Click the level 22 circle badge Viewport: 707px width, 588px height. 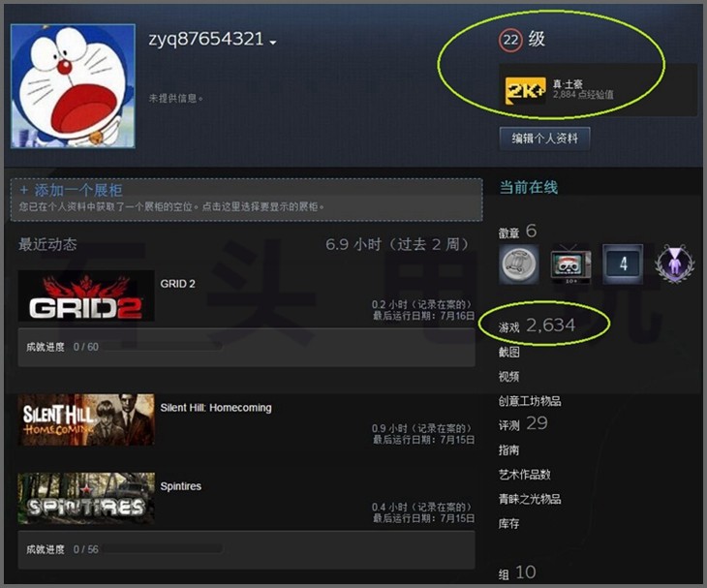point(510,40)
